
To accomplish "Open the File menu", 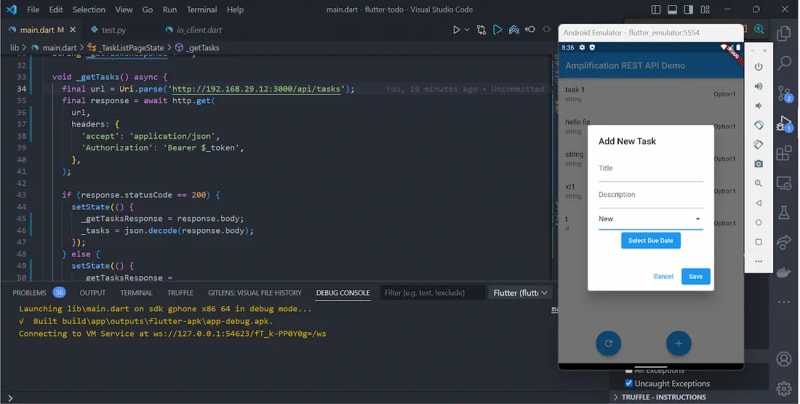I will tap(33, 9).
